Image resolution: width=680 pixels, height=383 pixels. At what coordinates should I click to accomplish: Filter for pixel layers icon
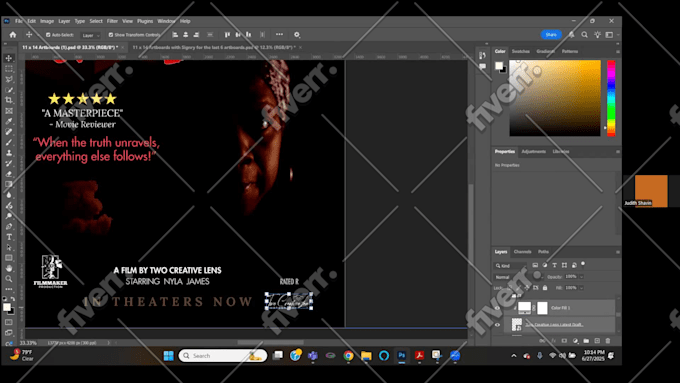tap(535, 265)
